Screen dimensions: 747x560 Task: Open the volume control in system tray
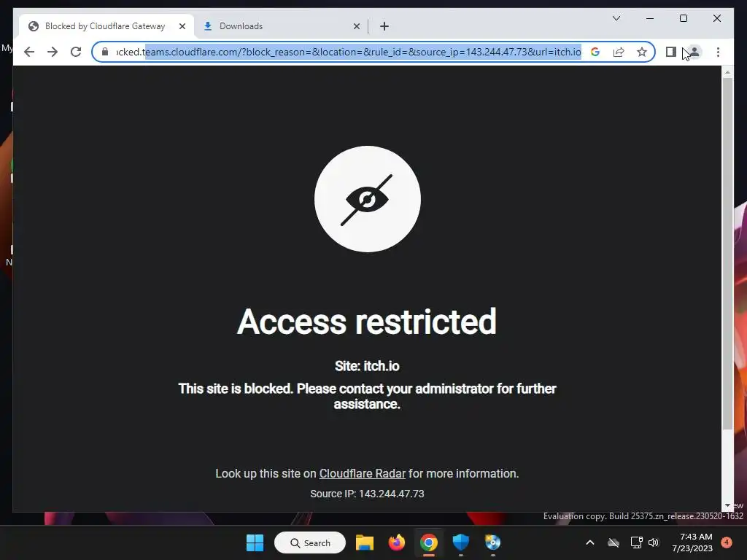(x=653, y=542)
